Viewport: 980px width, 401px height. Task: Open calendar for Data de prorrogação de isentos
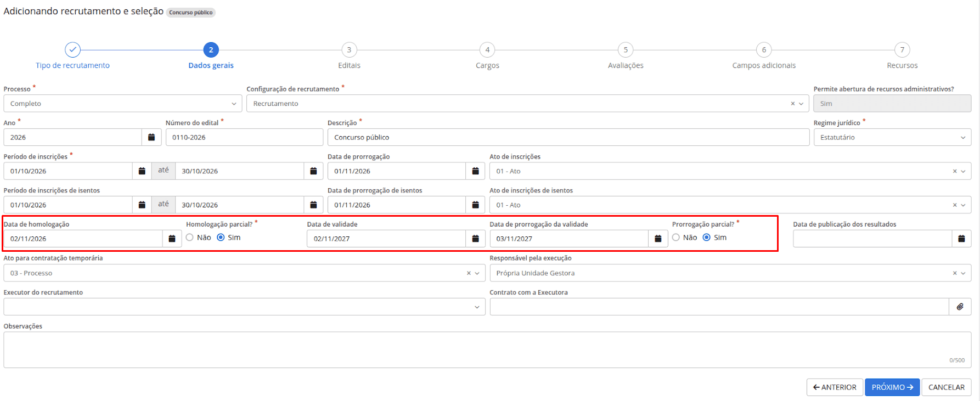pos(475,205)
